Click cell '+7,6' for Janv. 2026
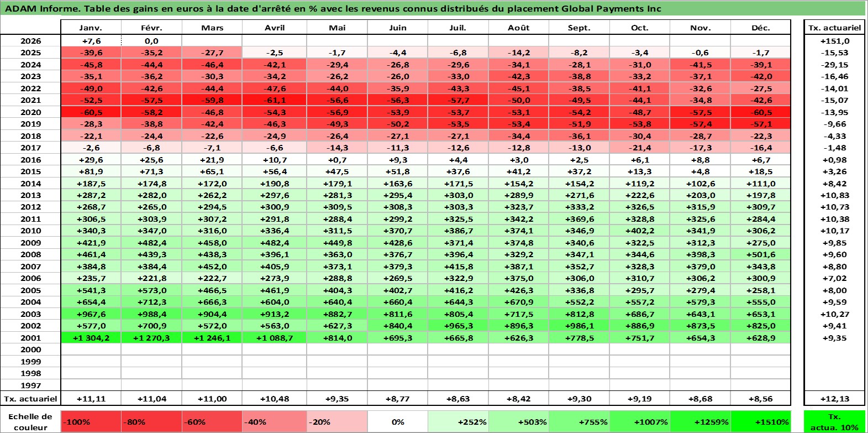 pos(91,41)
